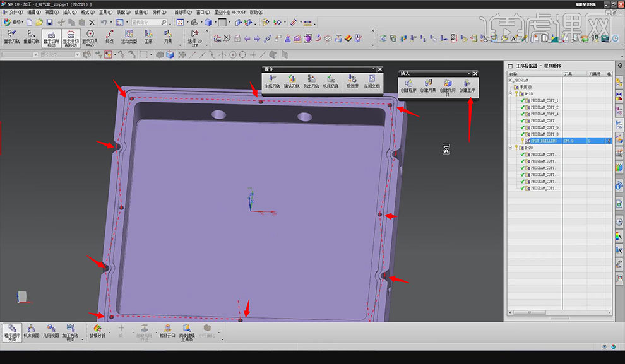Click the 显示刀轨 (display toolpath) icon

tap(11, 37)
